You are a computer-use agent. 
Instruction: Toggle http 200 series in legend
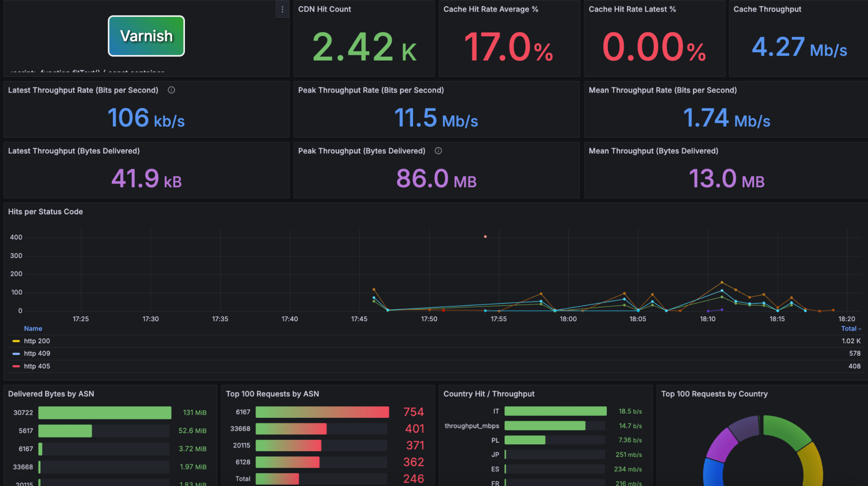[37, 341]
